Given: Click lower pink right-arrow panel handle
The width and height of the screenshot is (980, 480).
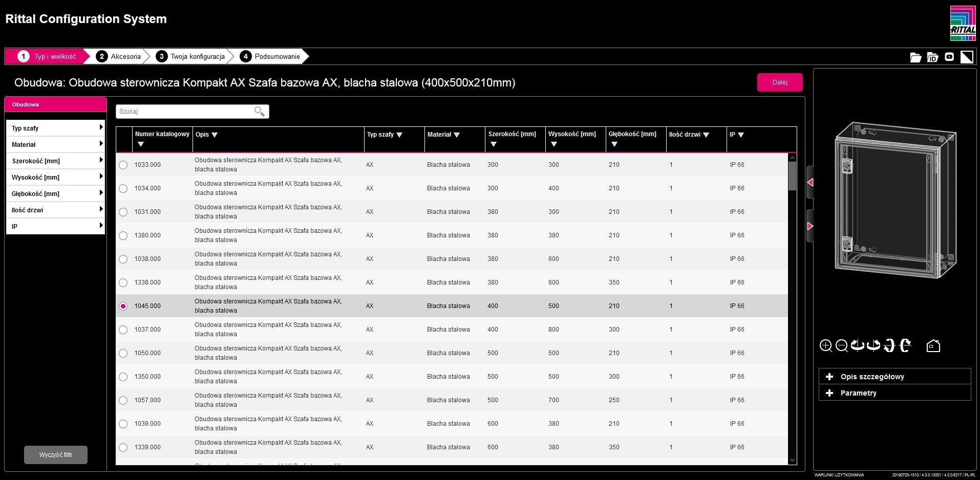Looking at the screenshot, I should (x=810, y=226).
